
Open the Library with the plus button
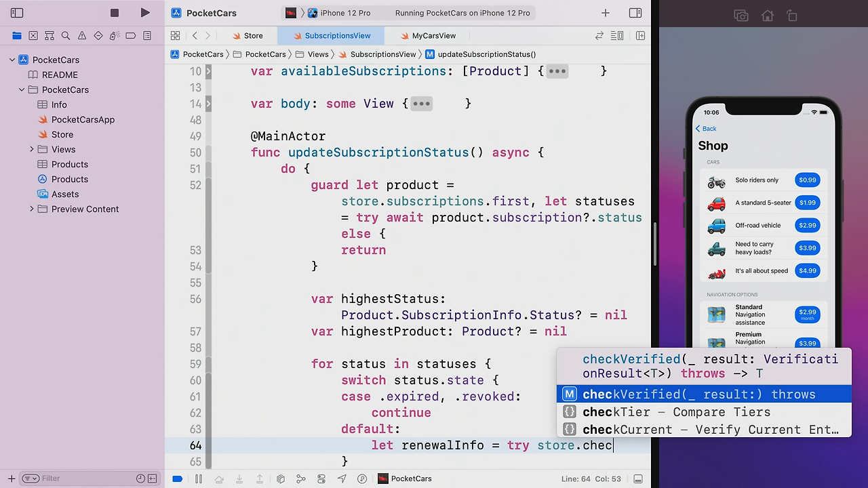606,13
